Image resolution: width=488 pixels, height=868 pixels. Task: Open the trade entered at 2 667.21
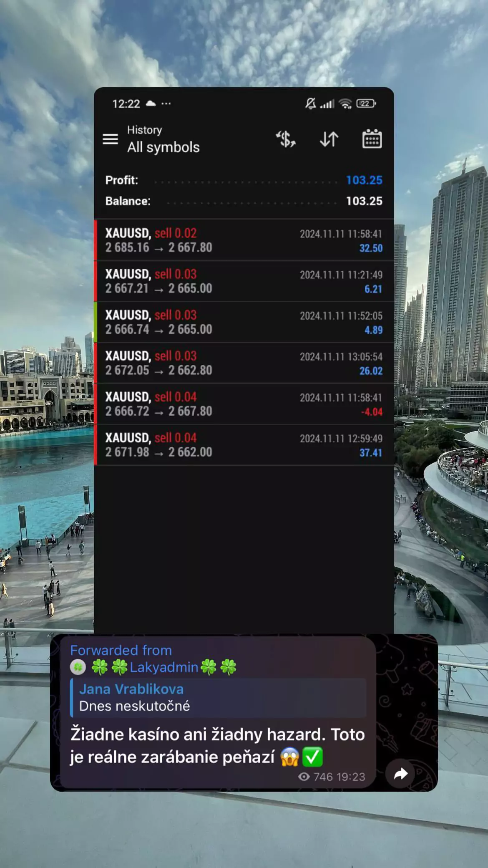click(x=244, y=281)
